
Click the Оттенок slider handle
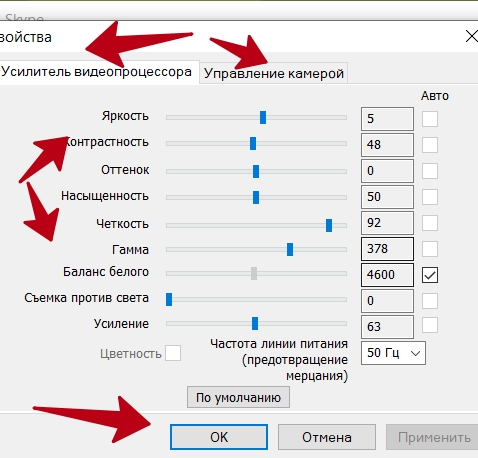point(256,172)
